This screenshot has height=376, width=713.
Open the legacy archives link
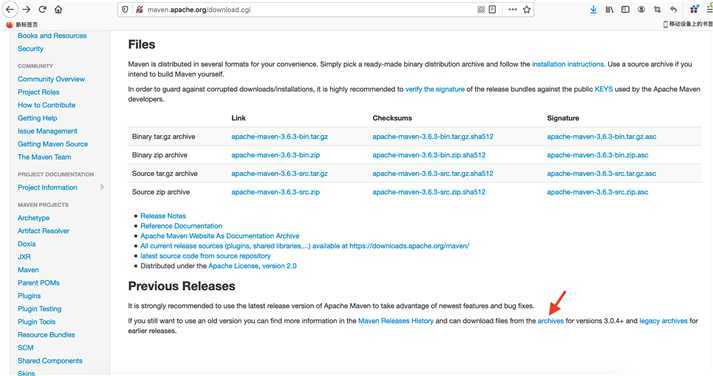pyautogui.click(x=663, y=321)
